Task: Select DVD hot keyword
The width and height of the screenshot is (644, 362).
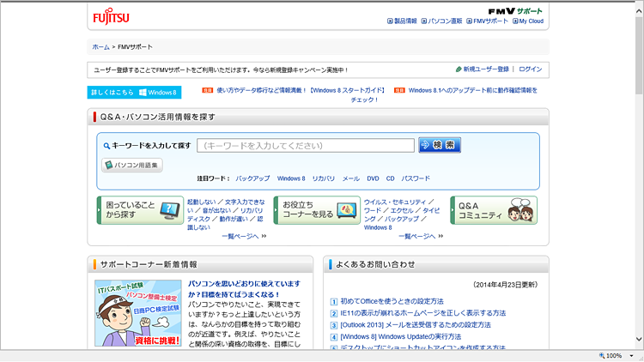Action: click(x=373, y=178)
